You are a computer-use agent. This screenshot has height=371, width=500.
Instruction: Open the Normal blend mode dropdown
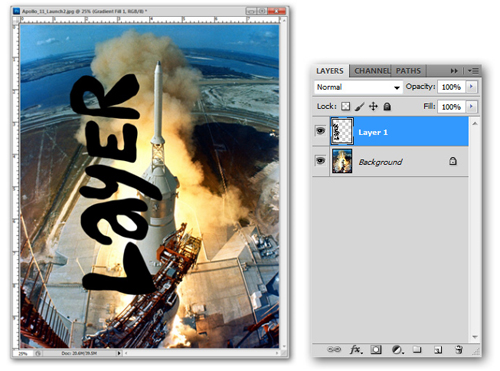click(x=358, y=87)
